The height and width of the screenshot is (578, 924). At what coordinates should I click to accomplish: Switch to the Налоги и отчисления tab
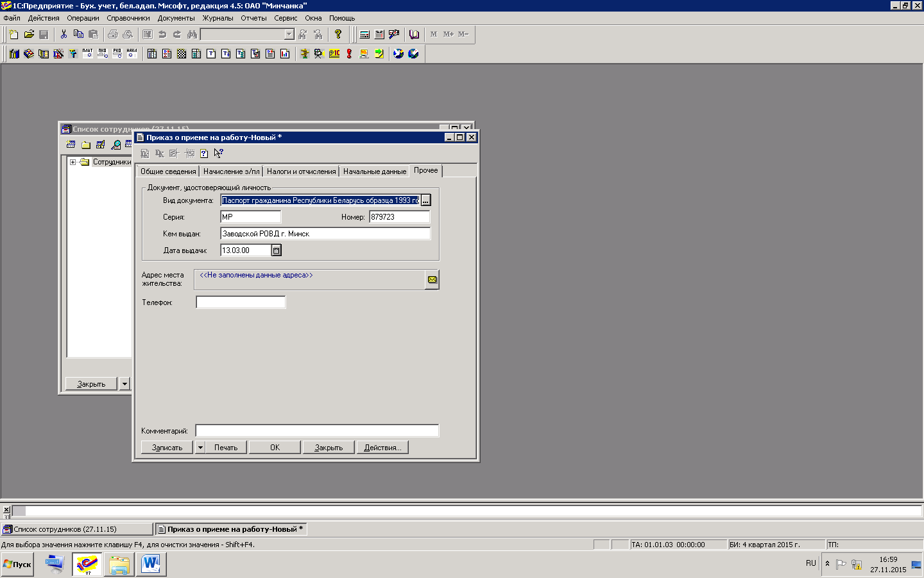tap(301, 171)
